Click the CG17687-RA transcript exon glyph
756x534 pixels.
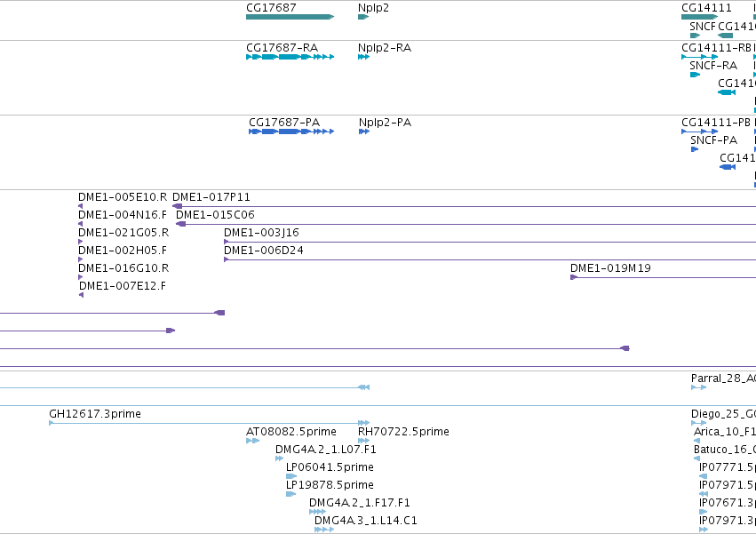pos(290,57)
